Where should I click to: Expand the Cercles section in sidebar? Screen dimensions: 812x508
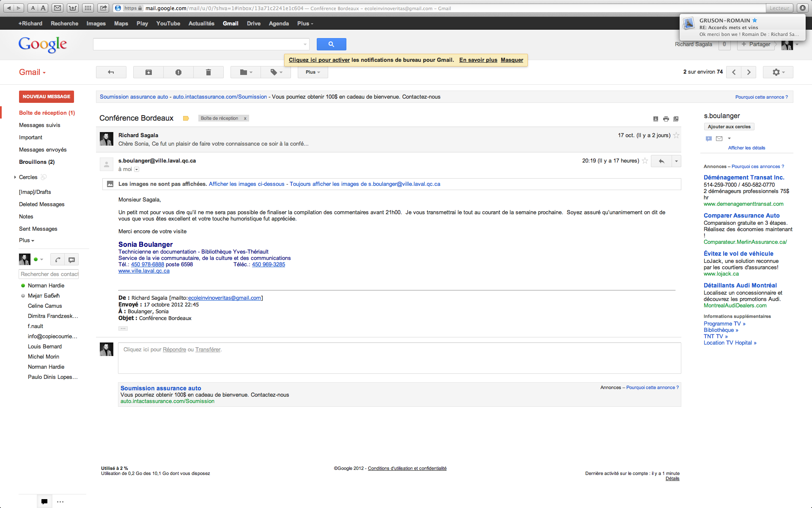15,177
